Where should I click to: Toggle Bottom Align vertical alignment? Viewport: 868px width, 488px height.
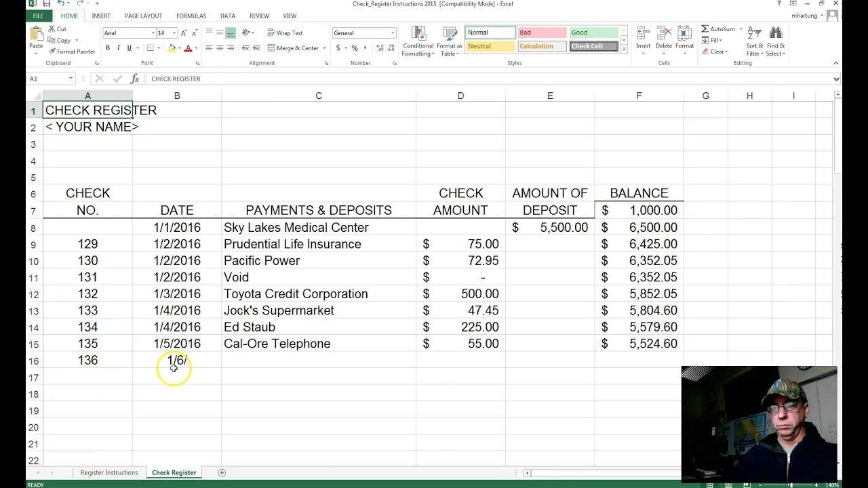pyautogui.click(x=231, y=33)
